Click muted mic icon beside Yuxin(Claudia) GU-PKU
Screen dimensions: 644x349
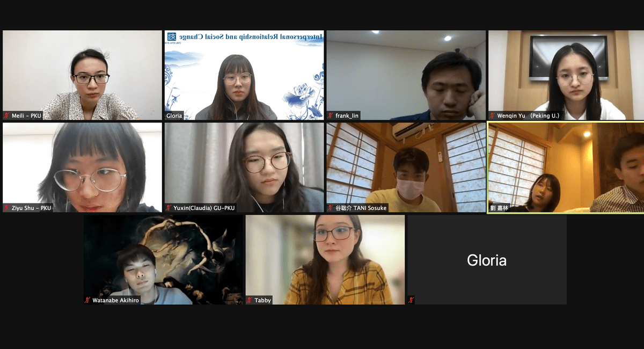[169, 208]
